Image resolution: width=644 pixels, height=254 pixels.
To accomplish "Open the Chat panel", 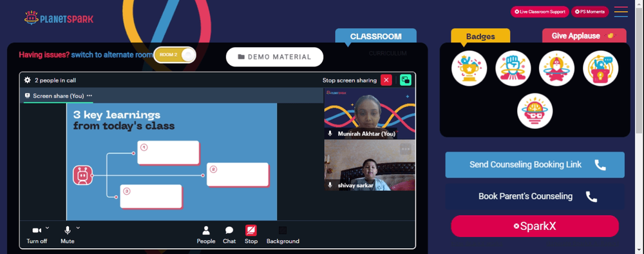I will (x=229, y=235).
